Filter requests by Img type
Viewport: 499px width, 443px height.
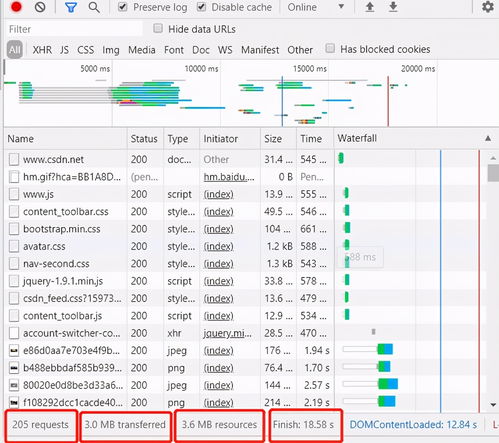111,50
